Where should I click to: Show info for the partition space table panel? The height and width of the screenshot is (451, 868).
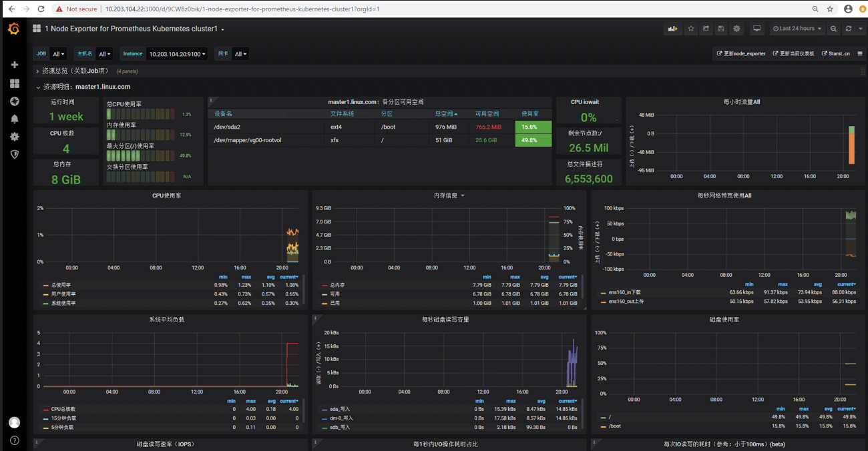pos(211,101)
